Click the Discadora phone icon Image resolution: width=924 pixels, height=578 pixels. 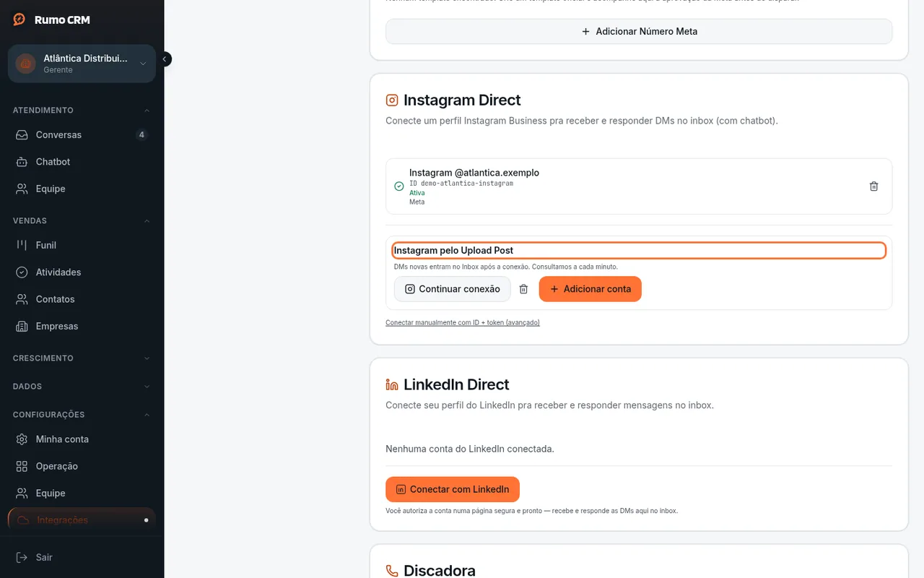point(392,571)
